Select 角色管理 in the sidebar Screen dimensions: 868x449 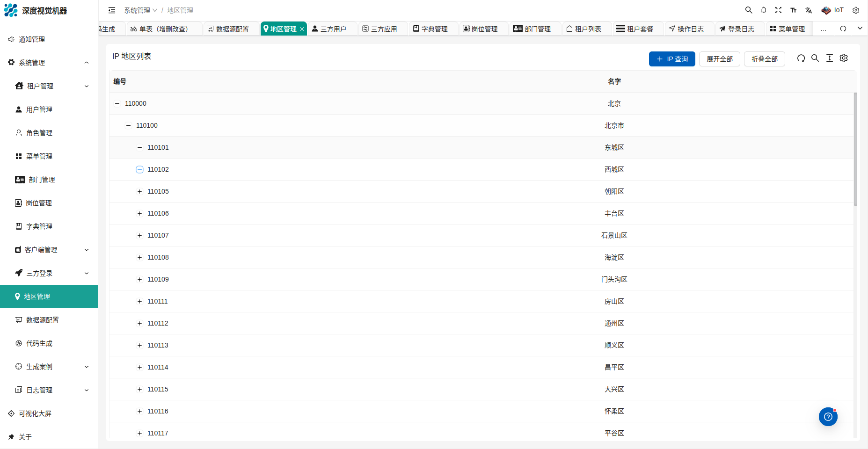(x=39, y=133)
